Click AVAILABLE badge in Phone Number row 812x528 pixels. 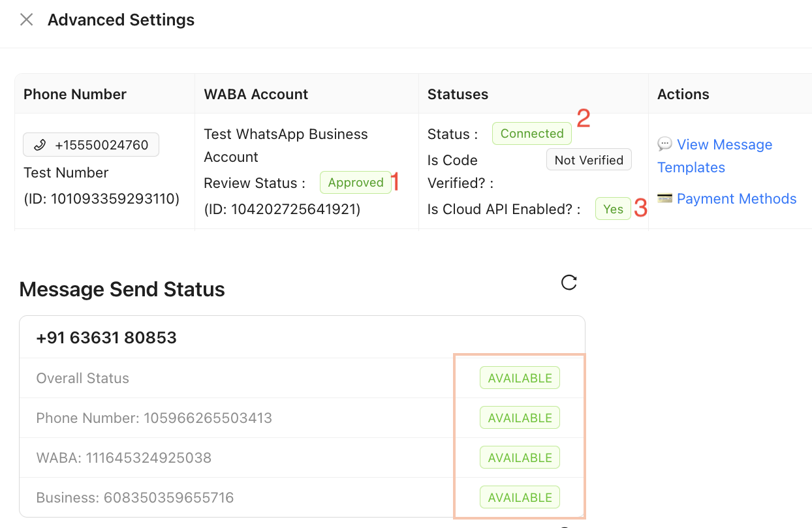(520, 418)
